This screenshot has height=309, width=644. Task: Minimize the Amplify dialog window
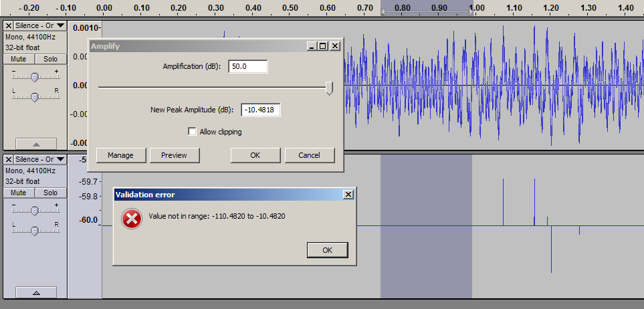click(312, 46)
